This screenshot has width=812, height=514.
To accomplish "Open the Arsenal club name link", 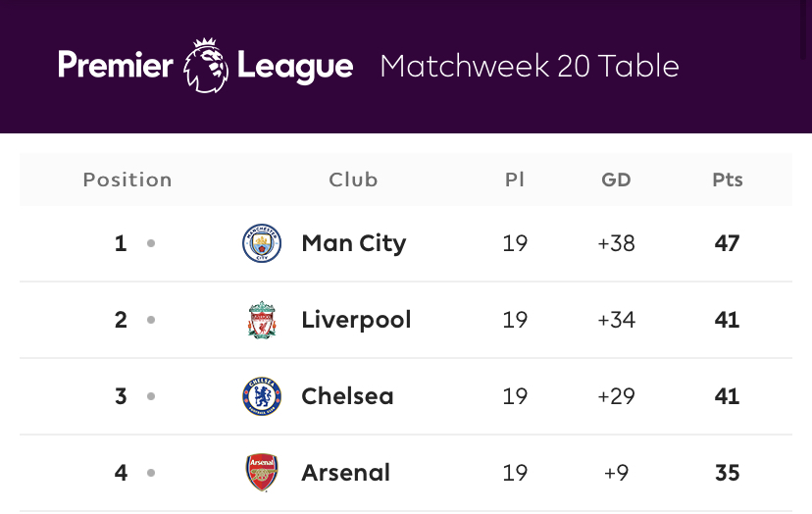I will click(x=346, y=473).
